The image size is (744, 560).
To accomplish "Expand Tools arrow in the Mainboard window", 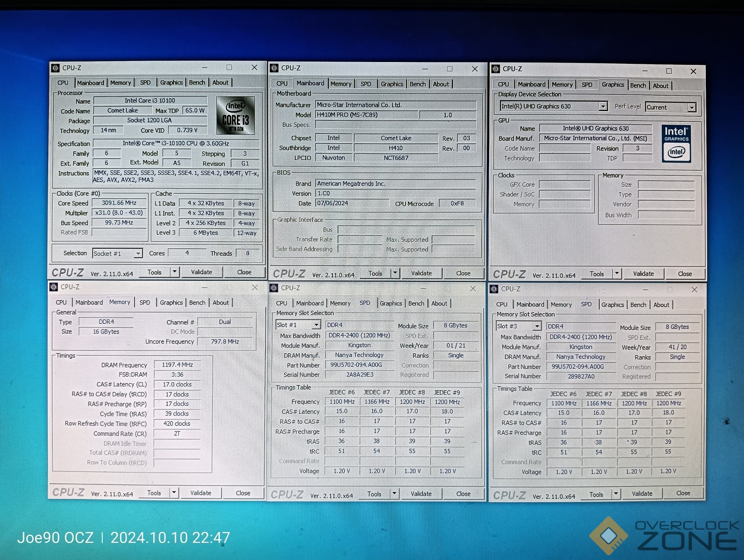I will coord(395,273).
